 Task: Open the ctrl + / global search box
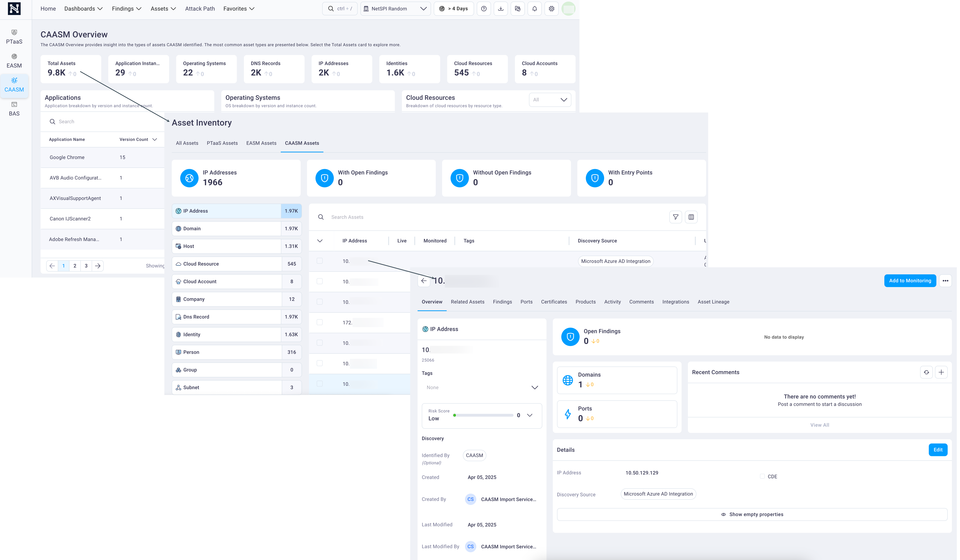coord(340,9)
